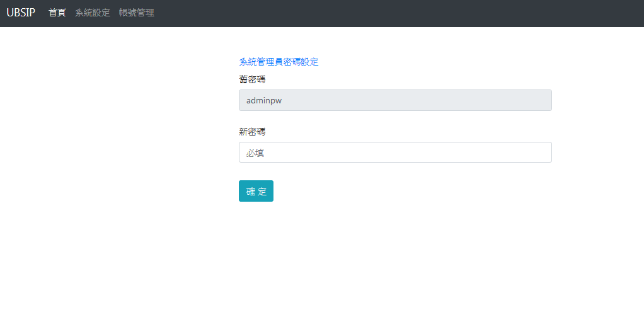
Task: Open the 系統設定 menu
Action: click(92, 13)
